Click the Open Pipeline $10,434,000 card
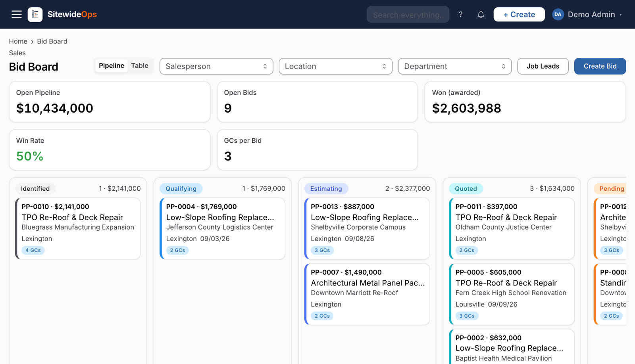 (x=110, y=102)
